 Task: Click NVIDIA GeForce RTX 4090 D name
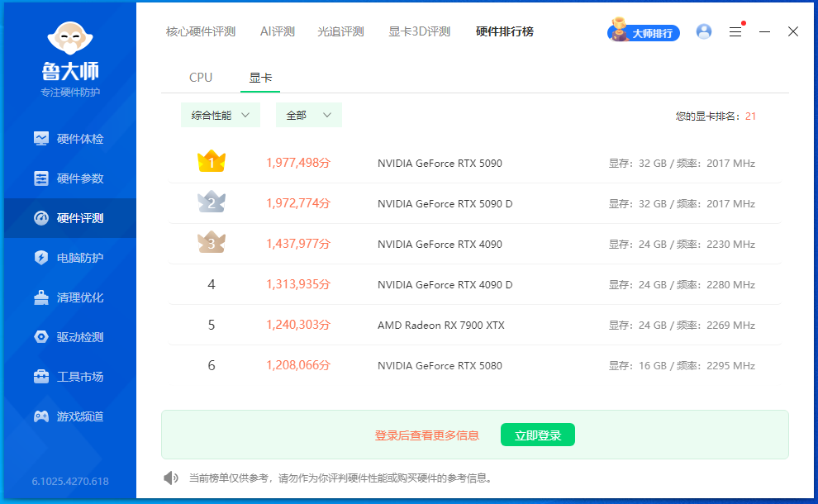(445, 285)
